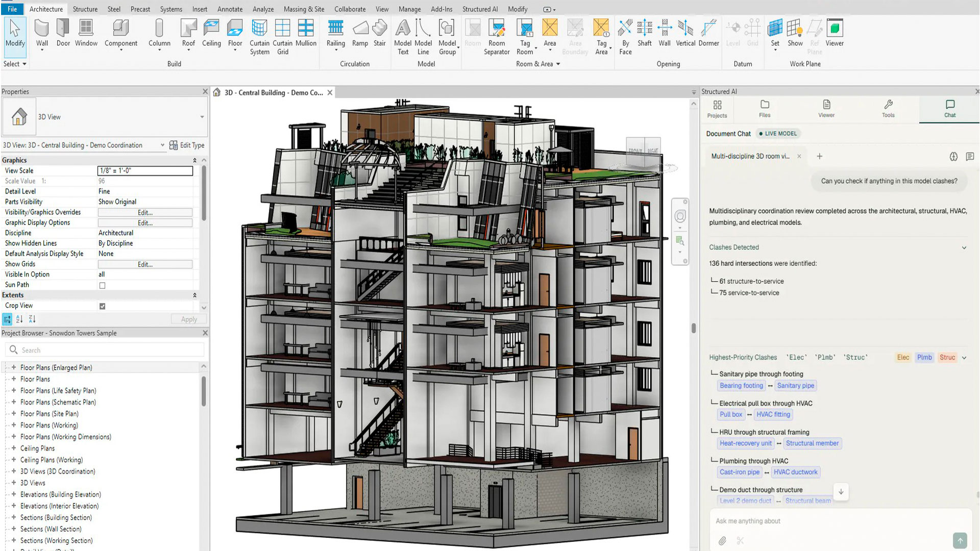Click the Project Browser search field
980x551 pixels.
click(105, 350)
